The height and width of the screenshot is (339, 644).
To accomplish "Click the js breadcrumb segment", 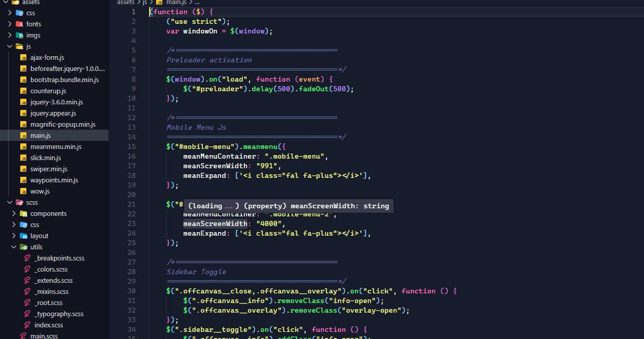I will (x=145, y=2).
